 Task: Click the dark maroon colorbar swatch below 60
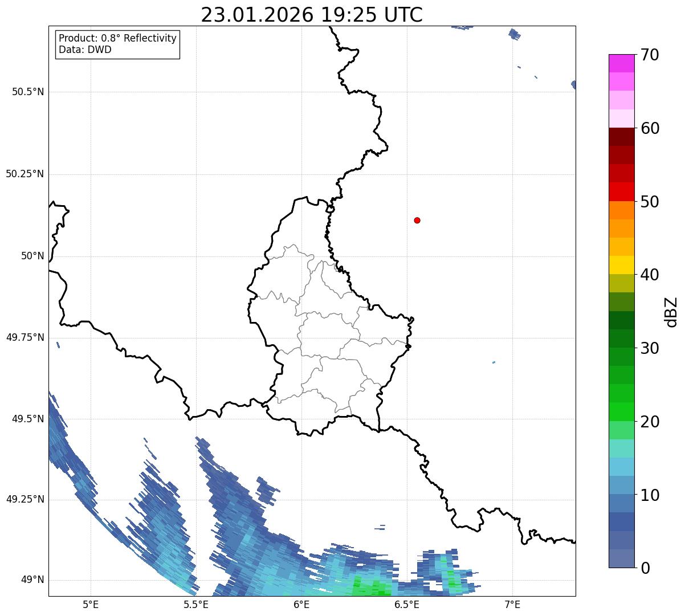coord(621,137)
